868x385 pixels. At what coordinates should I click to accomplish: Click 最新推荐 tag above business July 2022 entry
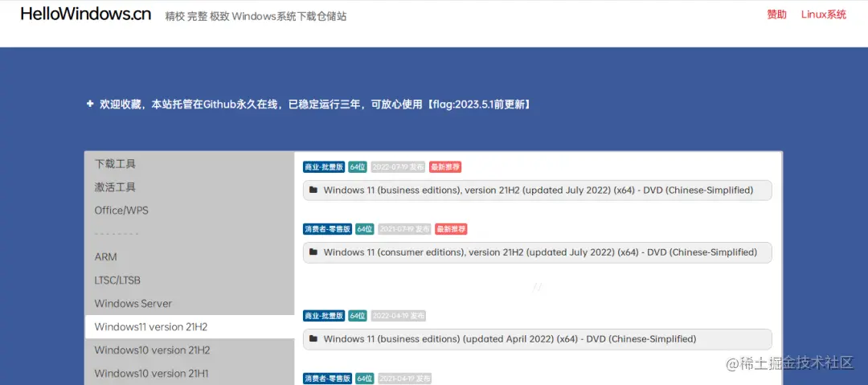[x=445, y=166]
